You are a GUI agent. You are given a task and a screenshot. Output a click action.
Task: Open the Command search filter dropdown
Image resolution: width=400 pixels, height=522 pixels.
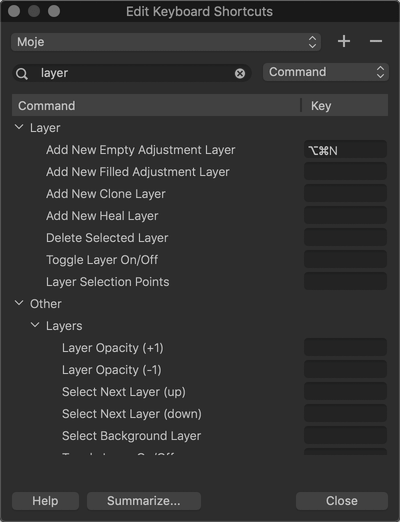click(x=326, y=72)
